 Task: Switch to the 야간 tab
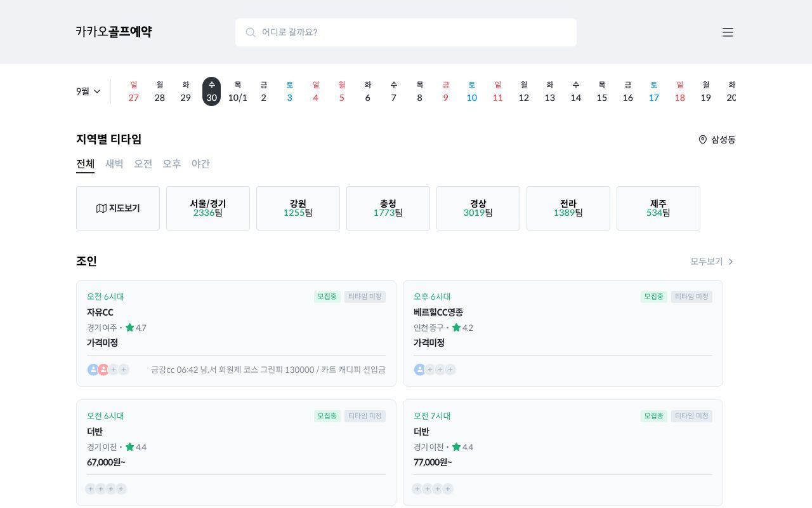click(x=200, y=164)
